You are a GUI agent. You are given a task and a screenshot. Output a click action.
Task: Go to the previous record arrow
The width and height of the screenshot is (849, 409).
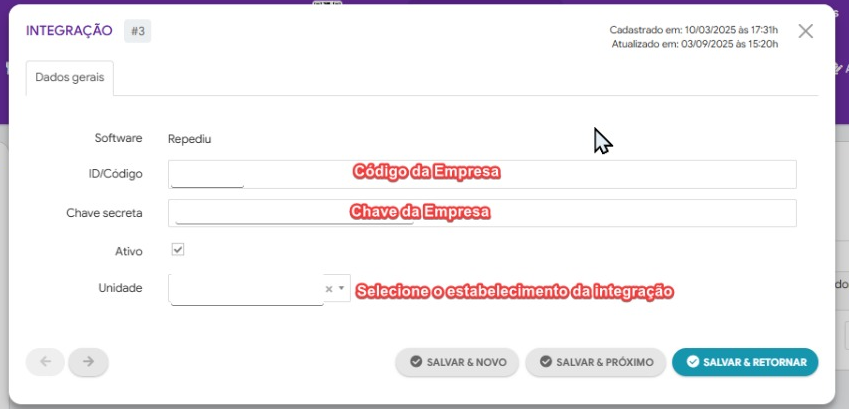[46, 362]
